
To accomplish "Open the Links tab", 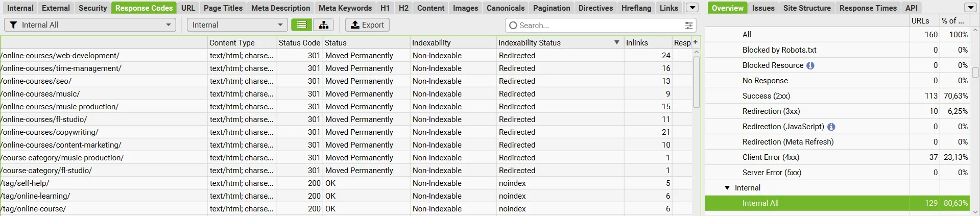I will tap(669, 8).
